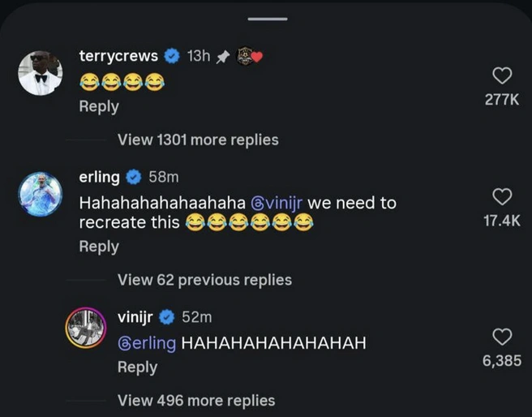This screenshot has height=417, width=532.
Task: Expand View 1301 more replies
Action: [198, 140]
